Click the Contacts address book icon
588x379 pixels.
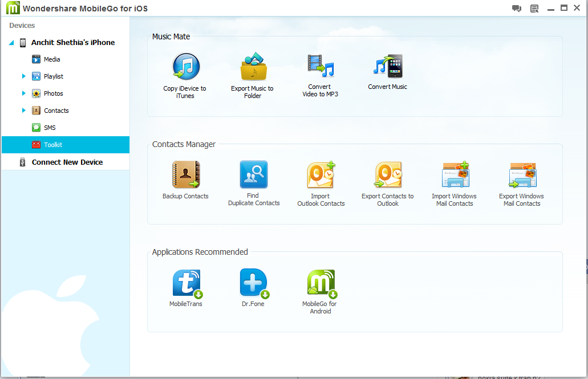pyautogui.click(x=36, y=111)
